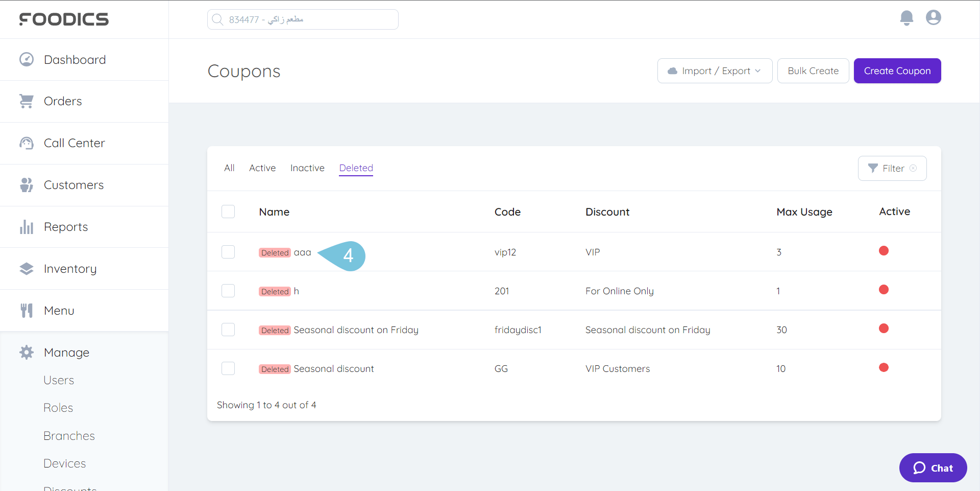Click the Orders cart icon
Screen dimensions: 980x491
[x=27, y=101]
